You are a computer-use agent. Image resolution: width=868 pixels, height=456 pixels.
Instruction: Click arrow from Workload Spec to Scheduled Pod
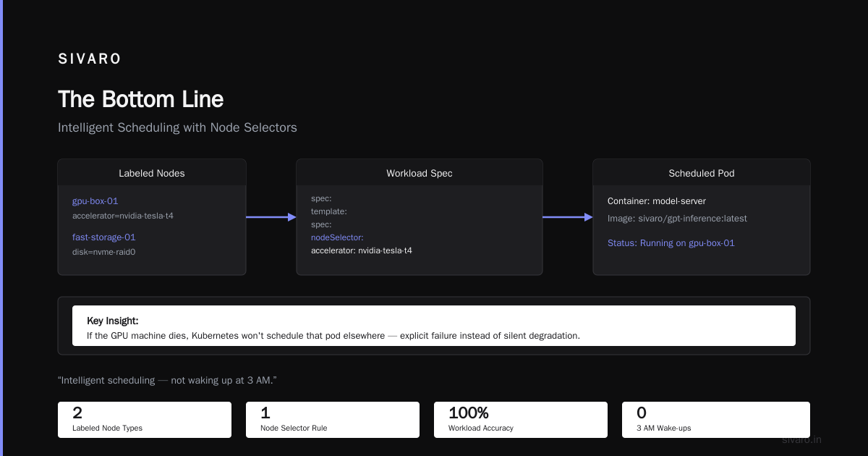[568, 217]
